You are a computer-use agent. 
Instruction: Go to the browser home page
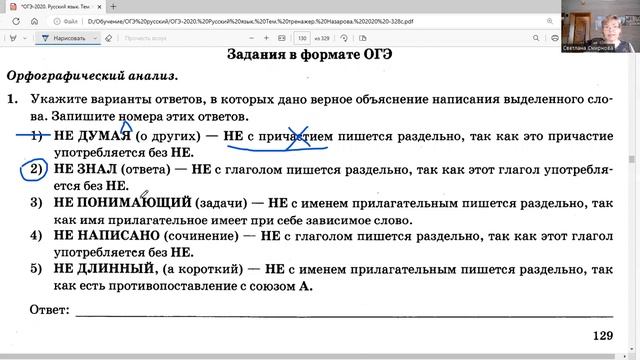pos(35,21)
